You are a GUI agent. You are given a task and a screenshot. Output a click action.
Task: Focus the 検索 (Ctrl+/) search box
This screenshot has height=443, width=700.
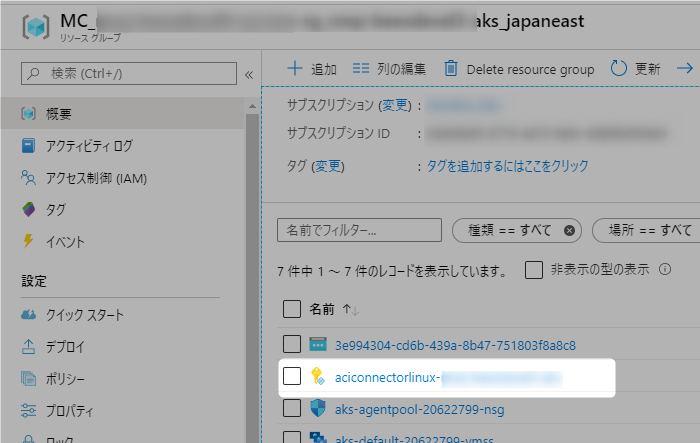click(129, 74)
